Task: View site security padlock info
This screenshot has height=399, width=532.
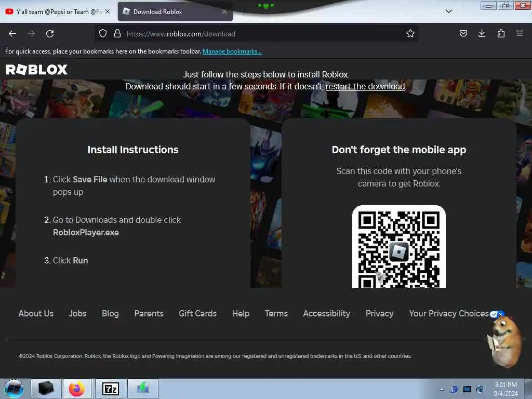Action: click(117, 34)
